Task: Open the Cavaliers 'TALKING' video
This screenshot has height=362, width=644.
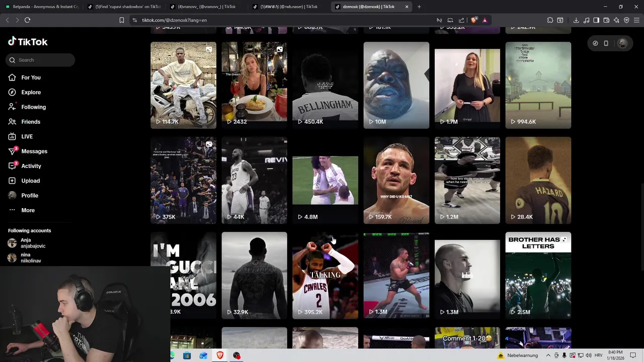Action: point(325,275)
